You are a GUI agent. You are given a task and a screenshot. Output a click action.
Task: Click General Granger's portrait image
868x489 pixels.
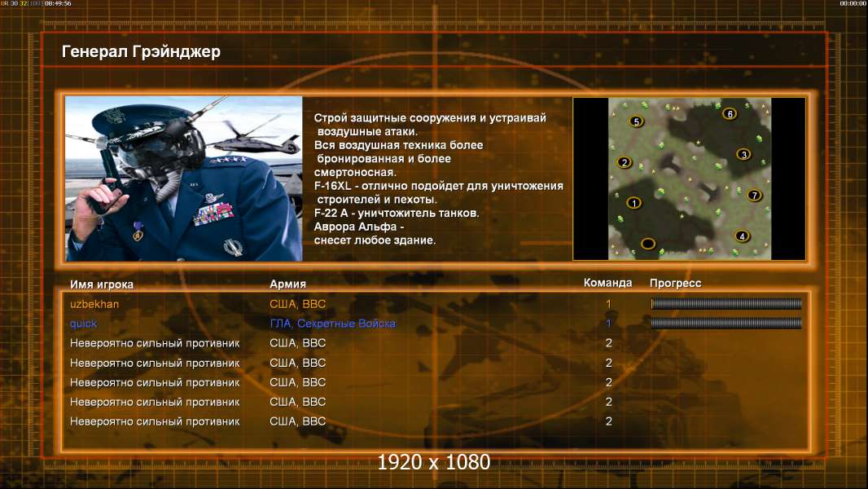click(x=184, y=178)
